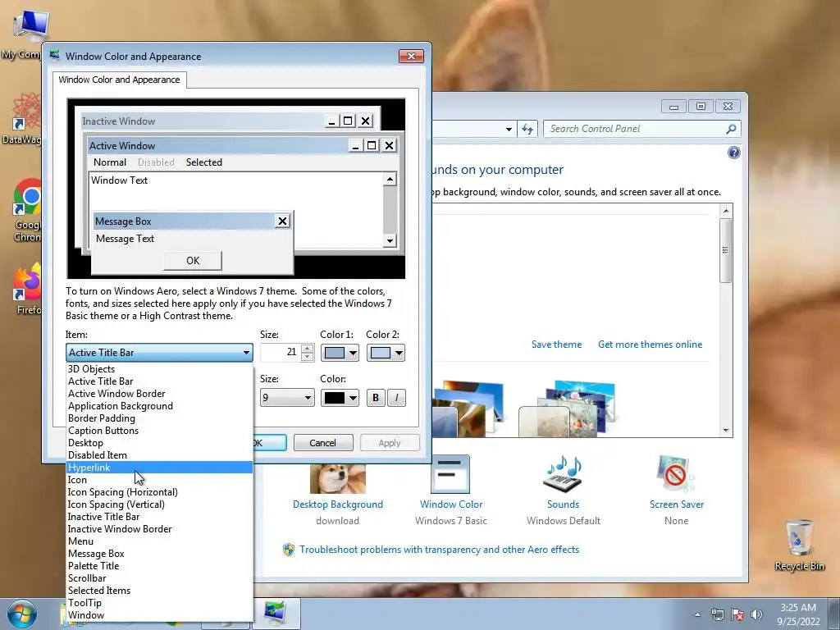The width and height of the screenshot is (840, 630).
Task: Select ToolTip in the dropdown list
Action: 159,603
